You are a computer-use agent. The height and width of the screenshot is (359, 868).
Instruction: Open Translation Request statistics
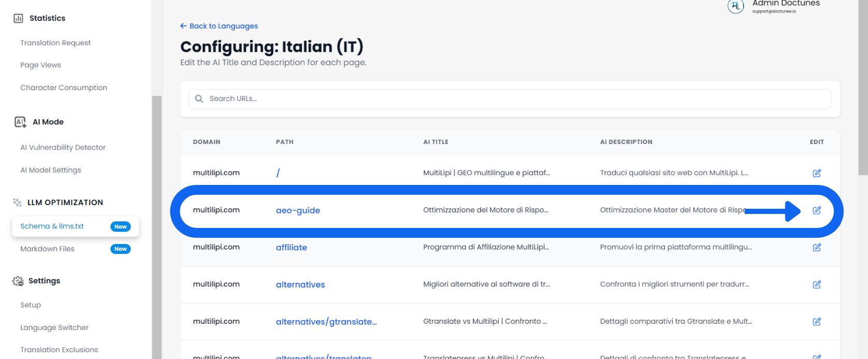(55, 43)
